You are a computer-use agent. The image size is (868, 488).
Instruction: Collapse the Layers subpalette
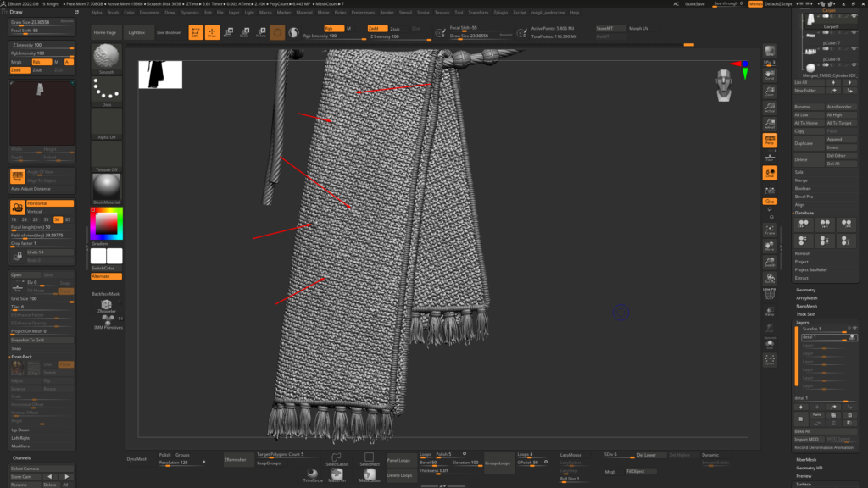(x=803, y=322)
